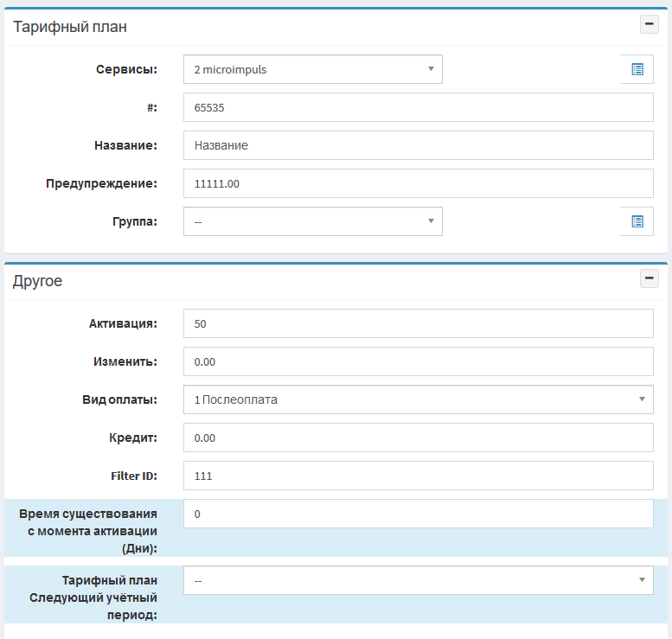
Task: Open the Вид оплаты dropdown
Action: [418, 399]
